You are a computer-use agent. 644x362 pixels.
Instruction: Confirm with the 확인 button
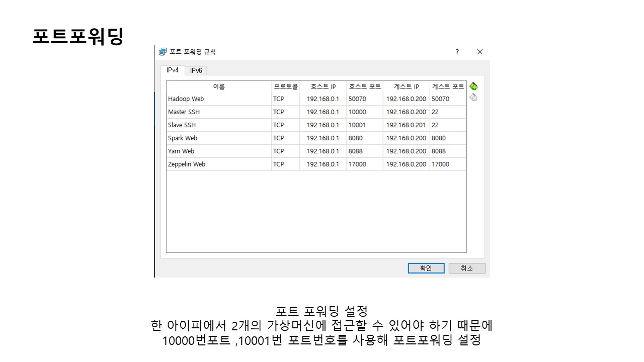tap(426, 268)
